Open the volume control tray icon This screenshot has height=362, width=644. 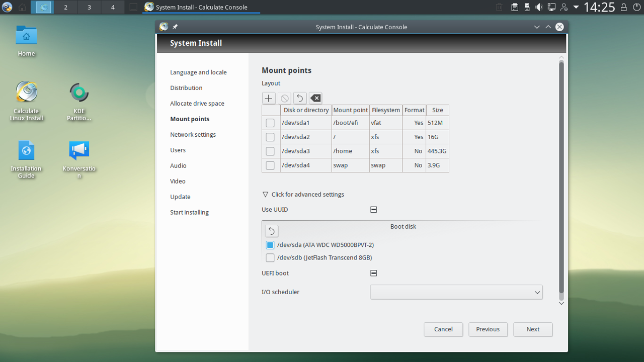coord(539,7)
